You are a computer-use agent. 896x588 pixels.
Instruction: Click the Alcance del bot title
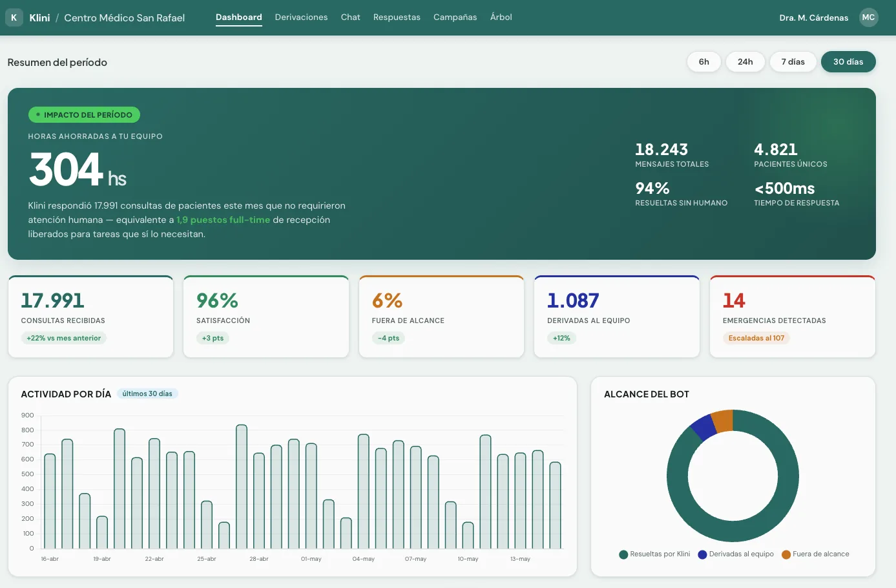point(647,394)
